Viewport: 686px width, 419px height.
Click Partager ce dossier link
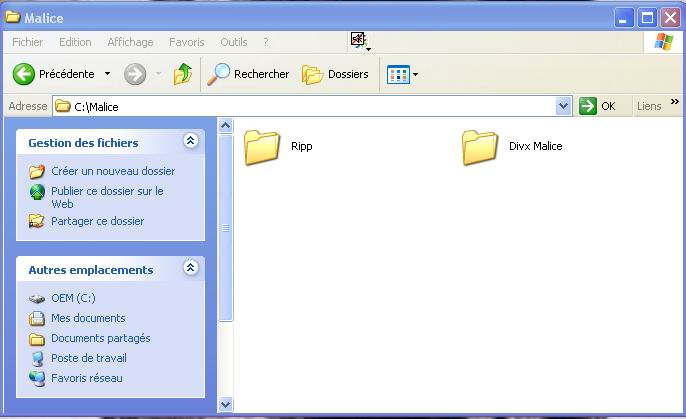pos(98,221)
